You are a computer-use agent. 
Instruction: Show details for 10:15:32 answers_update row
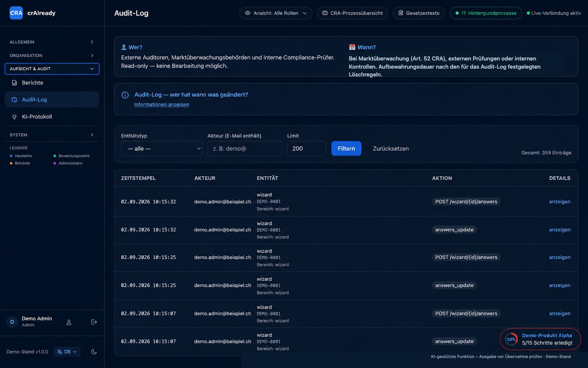560,230
